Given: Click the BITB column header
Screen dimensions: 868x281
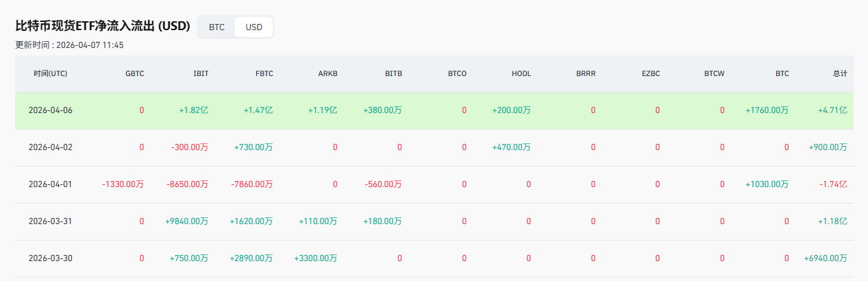Looking at the screenshot, I should 393,74.
